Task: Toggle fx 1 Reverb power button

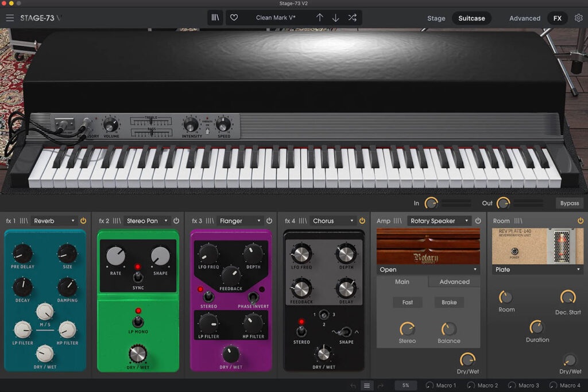Action: tap(83, 221)
